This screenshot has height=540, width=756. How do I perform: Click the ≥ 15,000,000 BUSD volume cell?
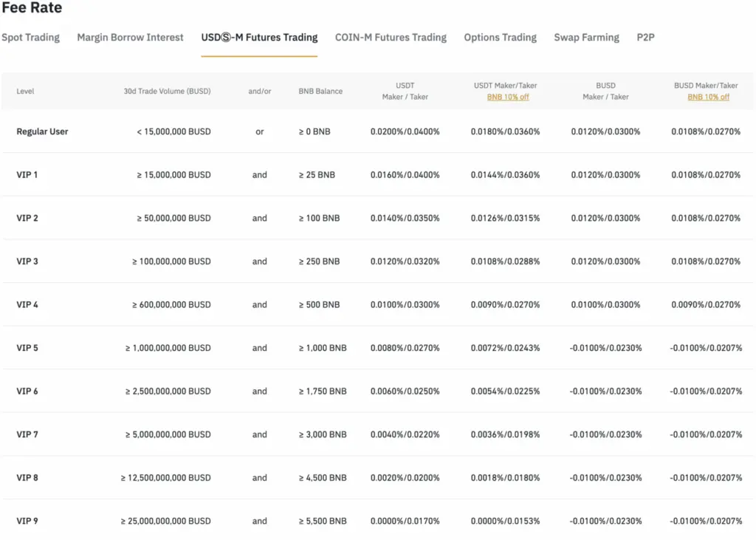(173, 174)
